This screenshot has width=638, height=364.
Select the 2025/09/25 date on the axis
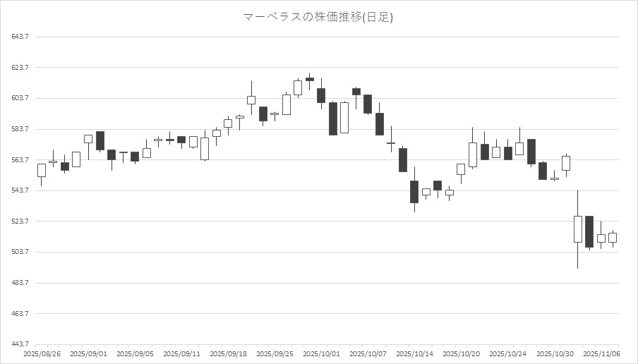pos(275,353)
